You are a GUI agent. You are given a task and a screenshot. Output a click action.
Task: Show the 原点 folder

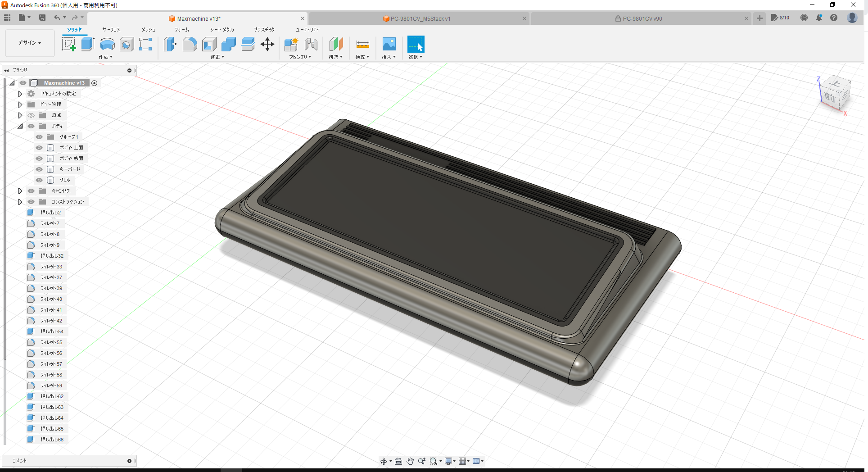pyautogui.click(x=31, y=115)
